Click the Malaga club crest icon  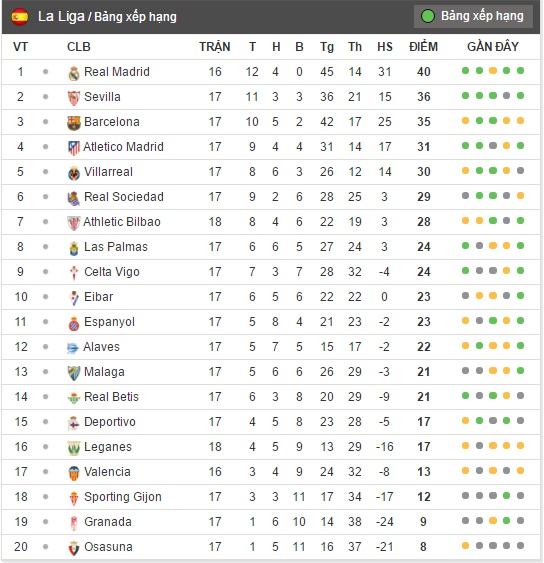(74, 373)
